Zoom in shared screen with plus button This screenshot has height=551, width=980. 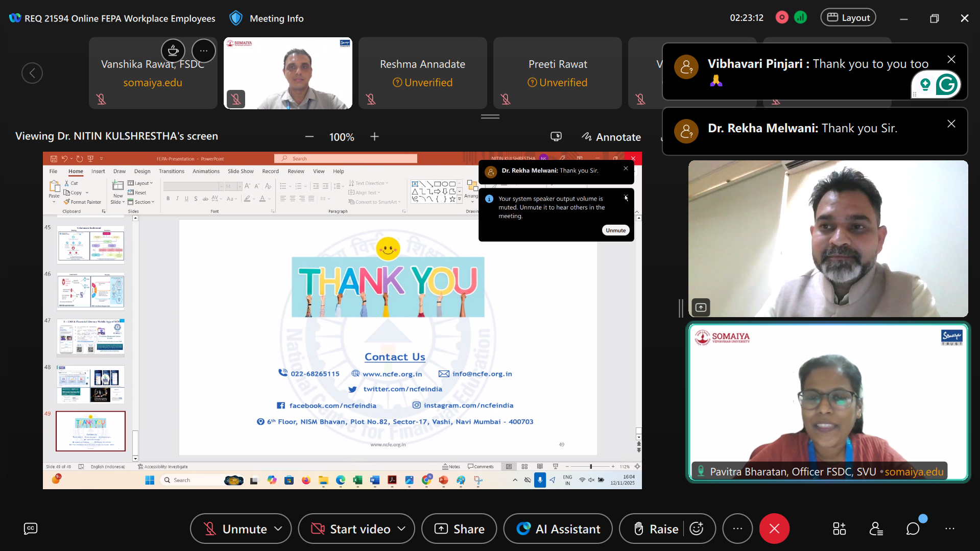tap(374, 137)
